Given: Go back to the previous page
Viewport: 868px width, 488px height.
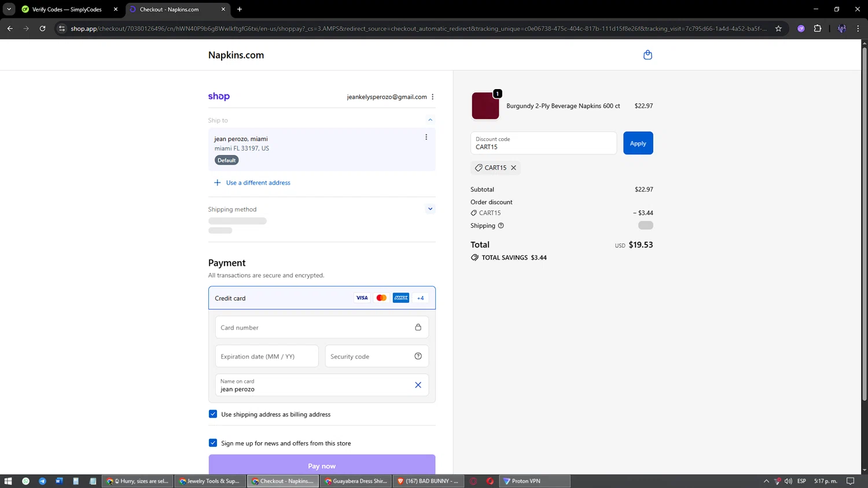Looking at the screenshot, I should [10, 28].
